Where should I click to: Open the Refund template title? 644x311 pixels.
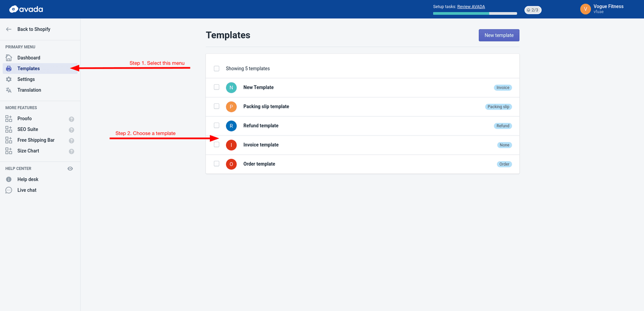click(x=261, y=126)
